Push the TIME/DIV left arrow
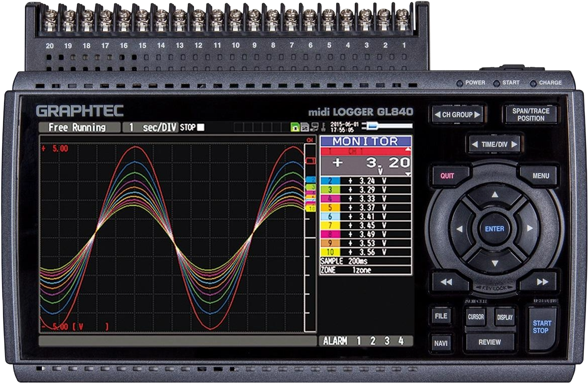588x383 pixels. (x=475, y=144)
